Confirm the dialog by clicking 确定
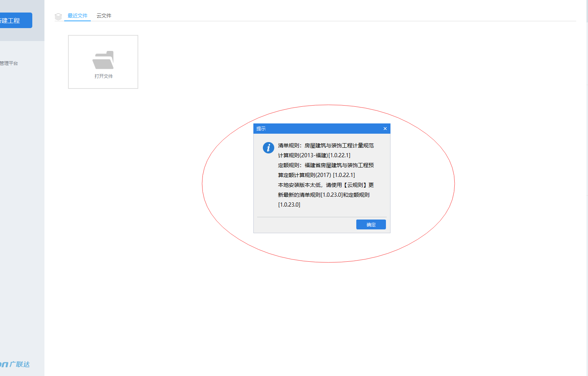The width and height of the screenshot is (588, 376). click(x=371, y=224)
